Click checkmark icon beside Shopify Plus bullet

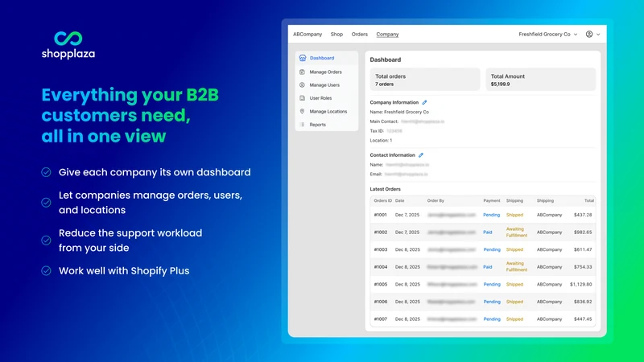tap(46, 270)
